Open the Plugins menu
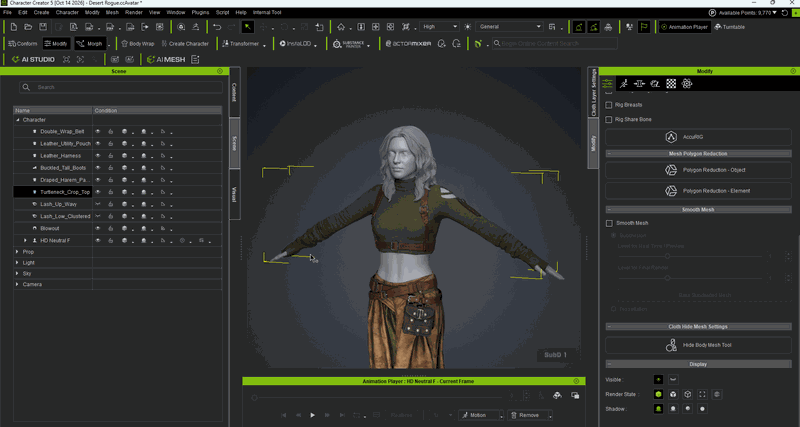This screenshot has height=427, width=800. click(200, 12)
